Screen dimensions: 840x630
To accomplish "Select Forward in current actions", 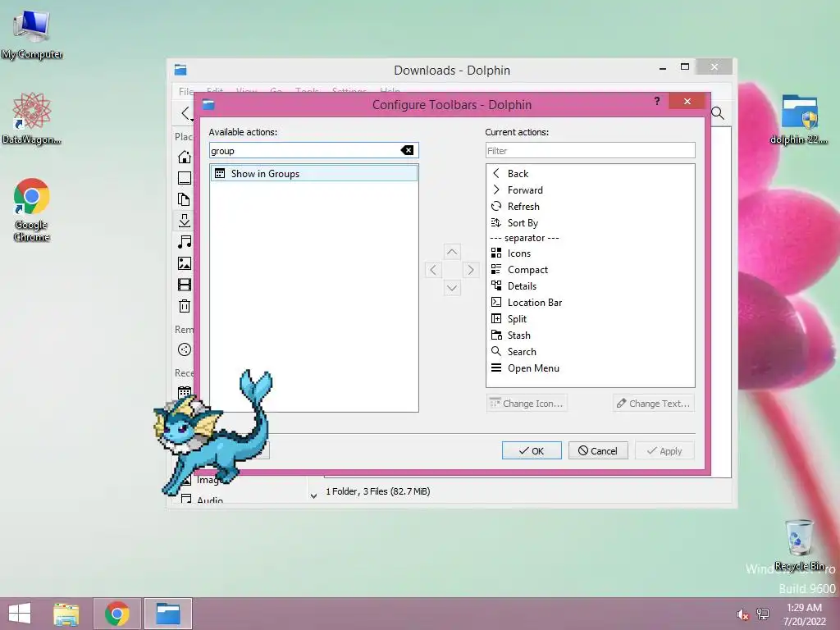I will tap(591, 190).
